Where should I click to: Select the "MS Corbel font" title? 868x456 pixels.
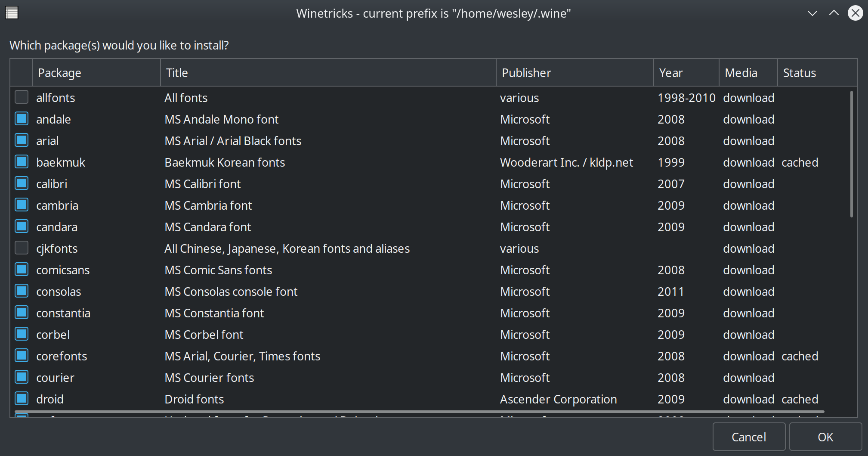pyautogui.click(x=204, y=335)
